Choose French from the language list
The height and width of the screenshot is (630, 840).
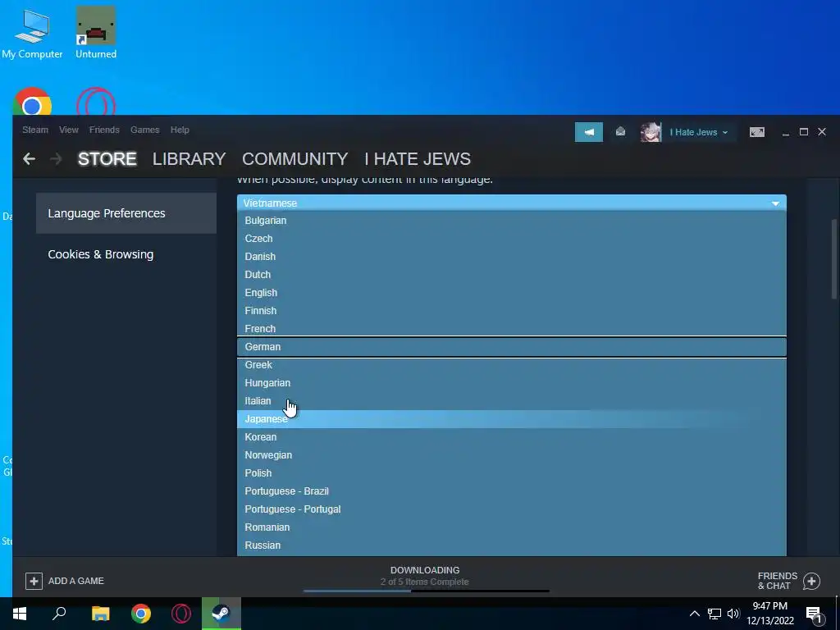pyautogui.click(x=512, y=328)
